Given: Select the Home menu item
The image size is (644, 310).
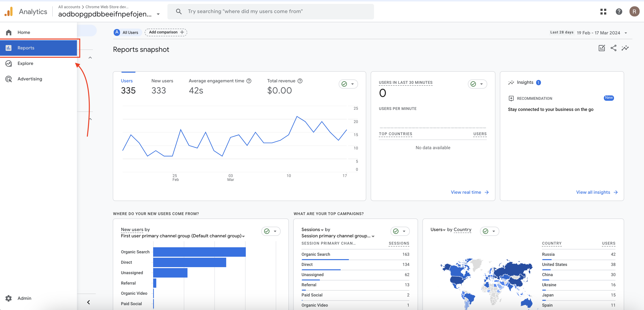Looking at the screenshot, I should click(x=24, y=32).
